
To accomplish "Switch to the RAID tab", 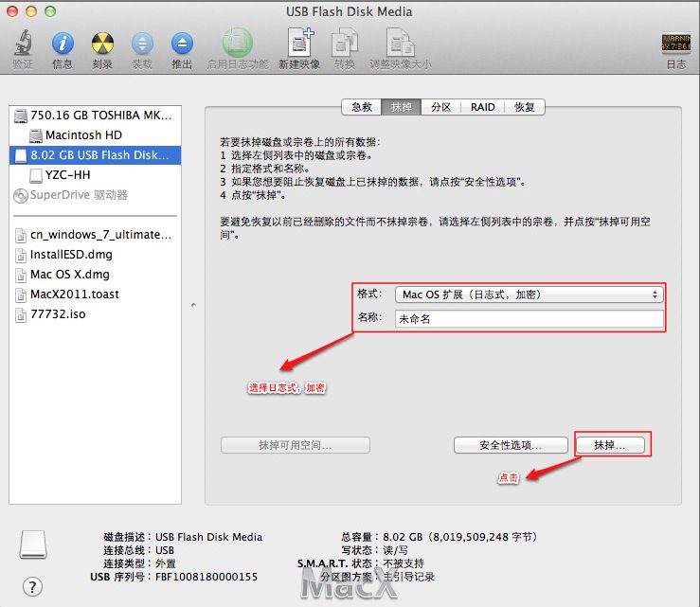I will (x=482, y=107).
